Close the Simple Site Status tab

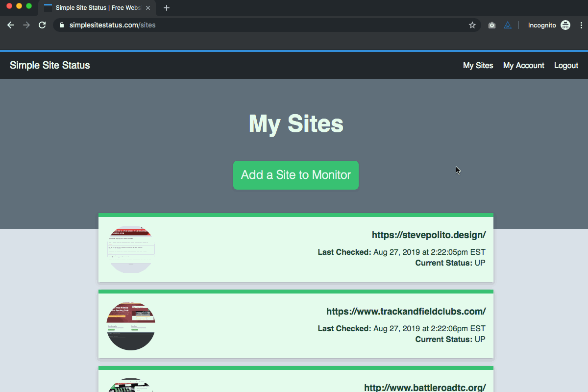coord(148,8)
